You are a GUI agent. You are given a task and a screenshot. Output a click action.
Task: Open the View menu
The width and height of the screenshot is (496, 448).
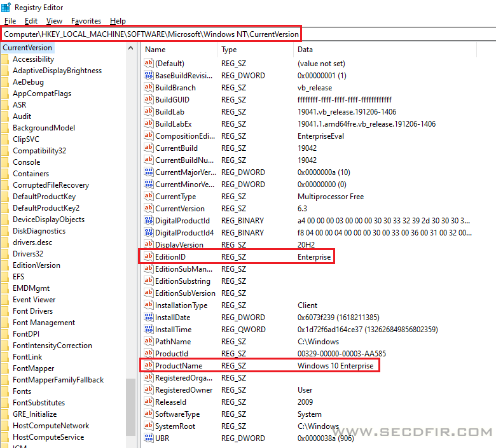[x=54, y=21]
